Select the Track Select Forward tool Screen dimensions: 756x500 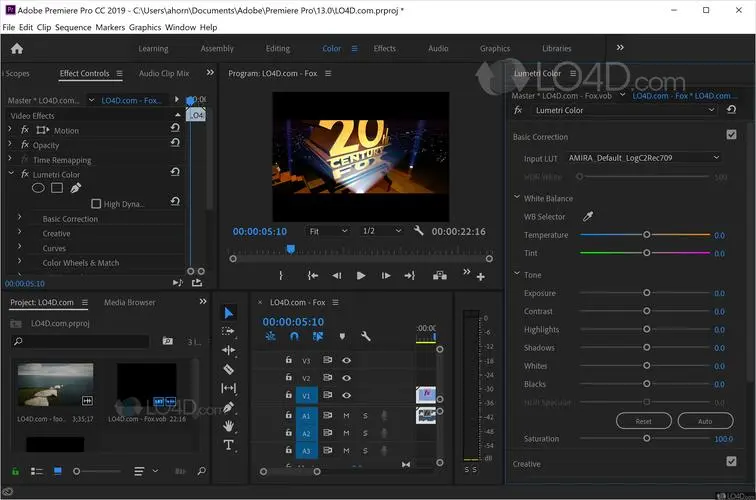pos(228,331)
